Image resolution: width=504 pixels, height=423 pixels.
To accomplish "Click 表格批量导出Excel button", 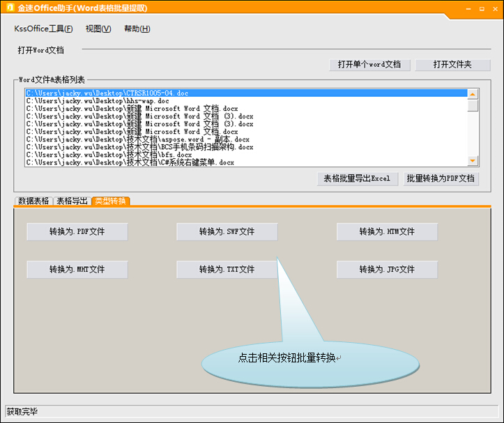I will point(358,178).
